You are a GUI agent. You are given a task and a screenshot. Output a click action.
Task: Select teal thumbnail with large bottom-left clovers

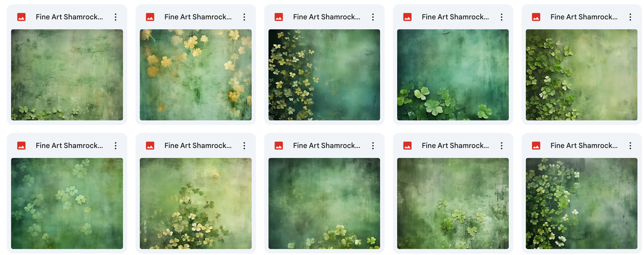(x=453, y=75)
